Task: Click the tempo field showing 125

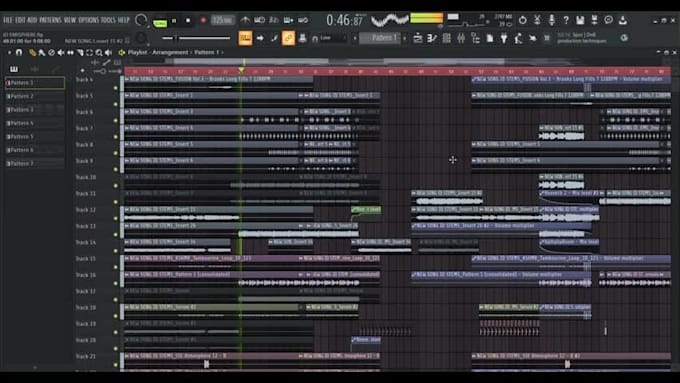Action: coord(222,20)
